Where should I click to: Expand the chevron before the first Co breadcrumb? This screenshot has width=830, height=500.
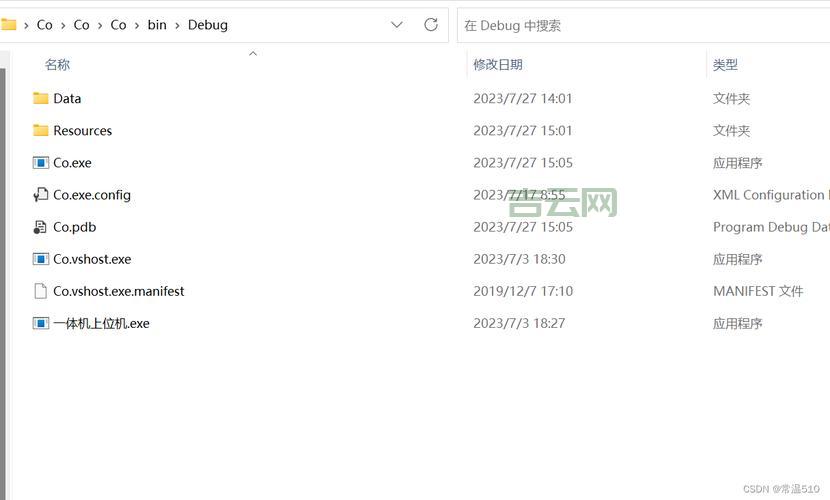click(x=26, y=25)
